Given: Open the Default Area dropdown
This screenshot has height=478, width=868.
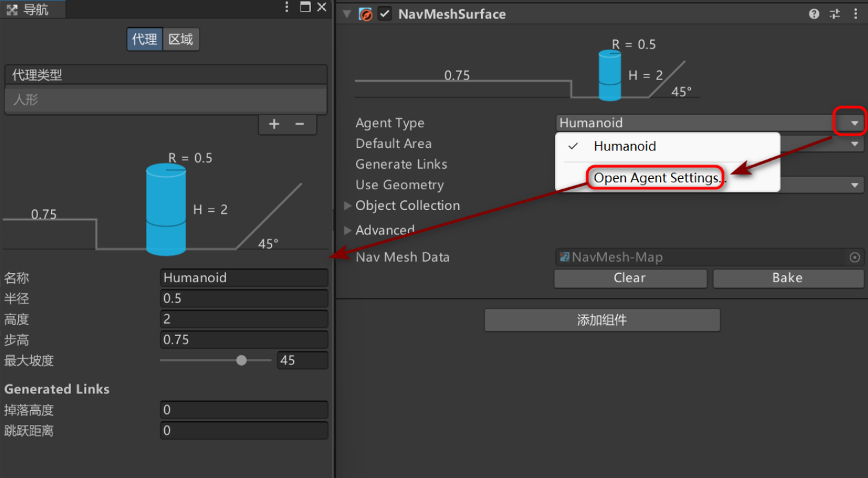Looking at the screenshot, I should click(855, 144).
